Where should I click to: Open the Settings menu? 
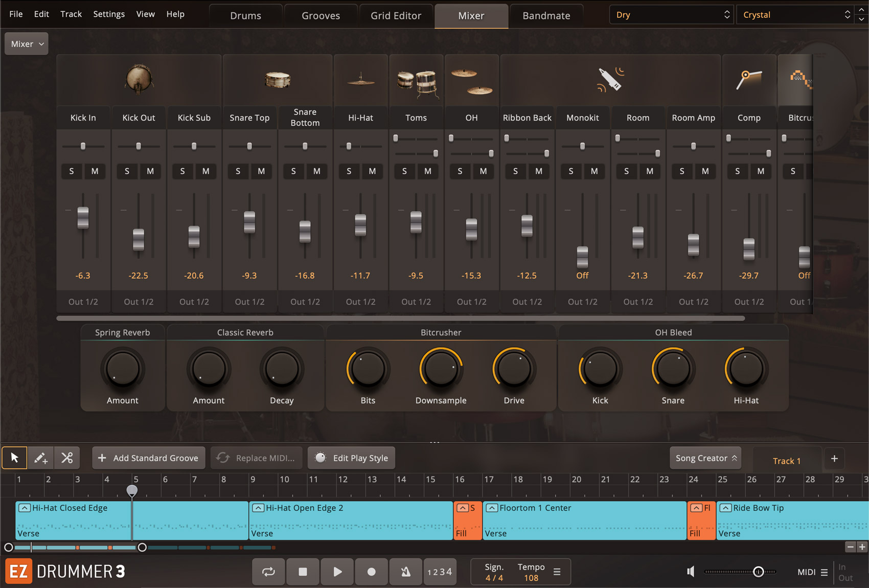pos(109,14)
